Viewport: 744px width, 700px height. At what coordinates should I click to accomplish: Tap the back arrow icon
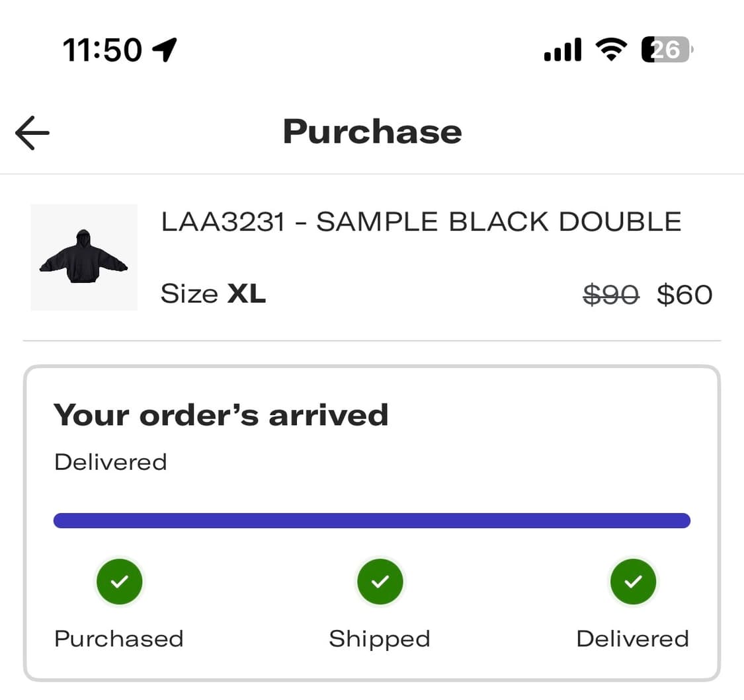click(x=32, y=133)
